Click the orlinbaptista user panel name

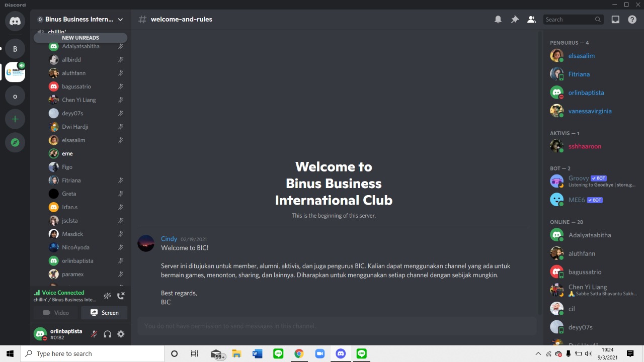click(x=66, y=331)
